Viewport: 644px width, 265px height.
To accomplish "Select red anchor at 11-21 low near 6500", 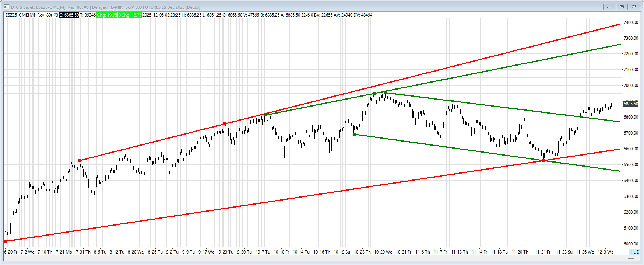I will coord(543,160).
